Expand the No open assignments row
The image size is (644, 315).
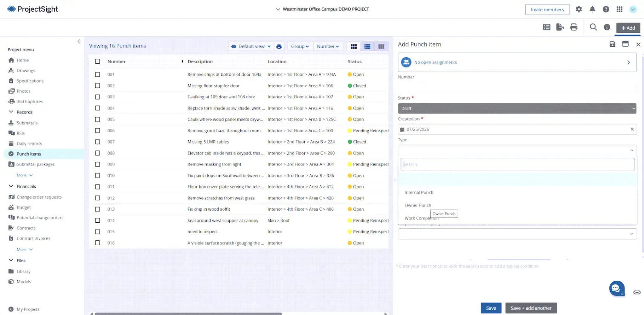(517, 62)
